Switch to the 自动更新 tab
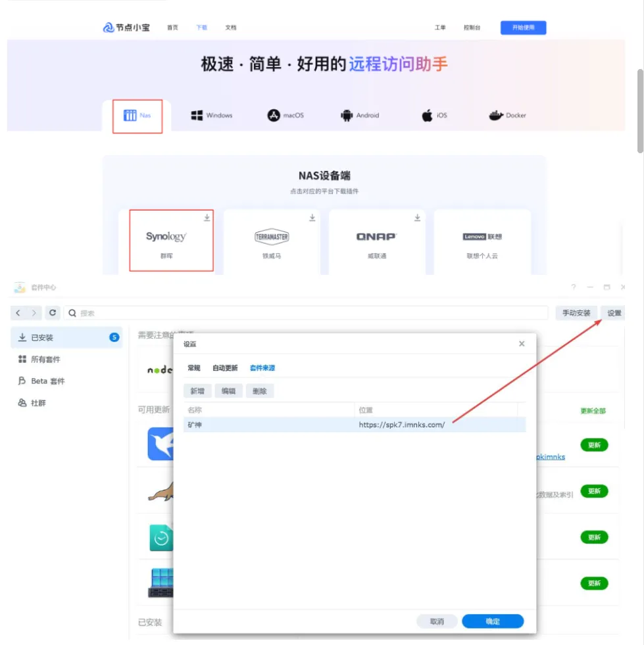Image resolution: width=644 pixels, height=645 pixels. [x=225, y=368]
